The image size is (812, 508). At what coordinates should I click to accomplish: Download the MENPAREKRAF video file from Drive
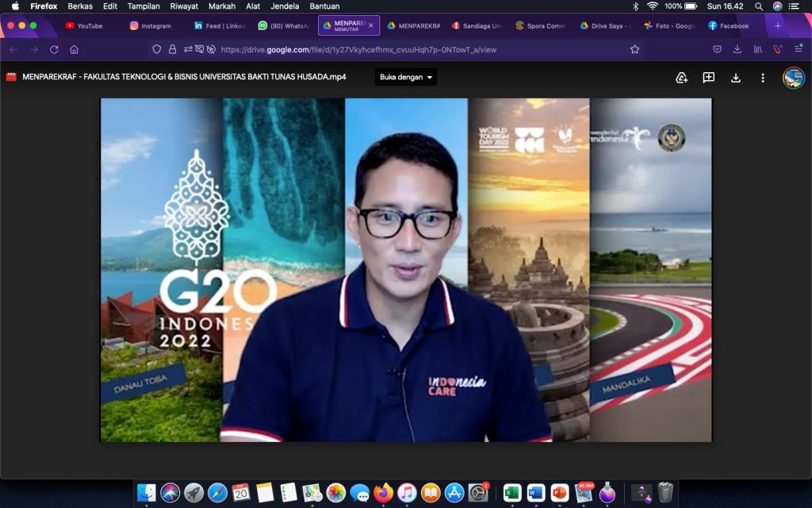click(735, 78)
